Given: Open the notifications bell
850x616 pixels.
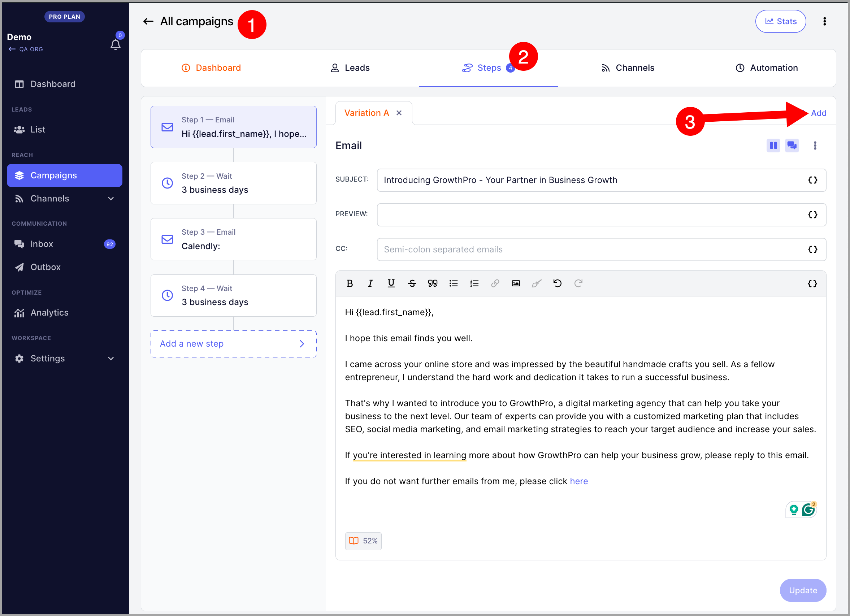Looking at the screenshot, I should pos(116,44).
